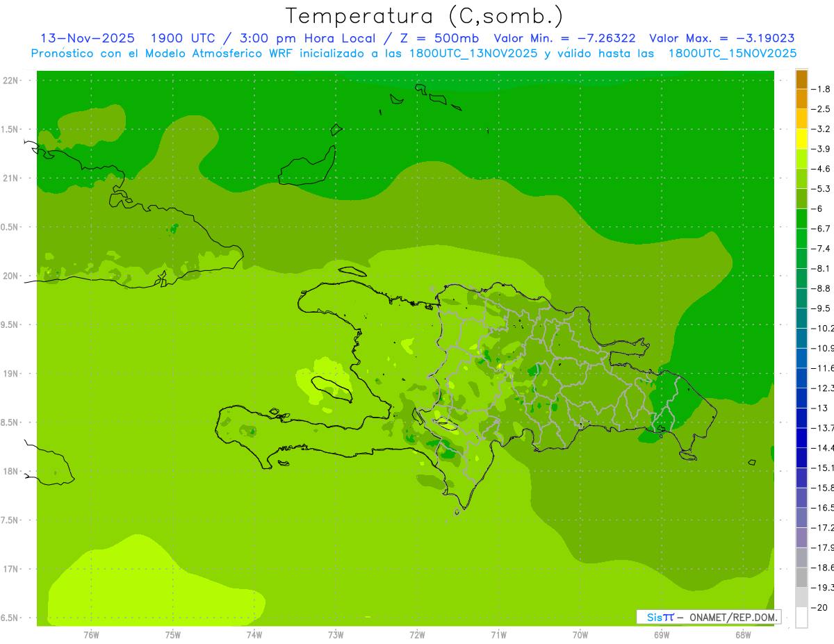Viewport: 834px width, 644px height.
Task: Click the "-20" legend label
Action: [819, 608]
